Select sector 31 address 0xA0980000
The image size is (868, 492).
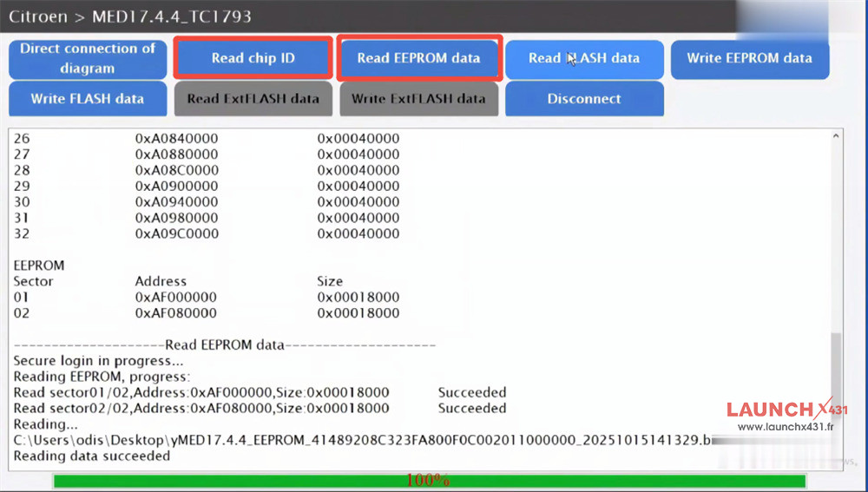[x=176, y=218]
